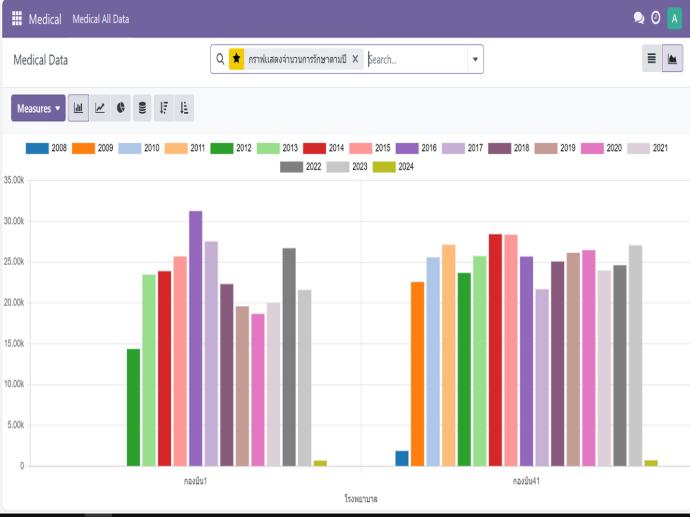Open the apps grid menu
The height and width of the screenshot is (517, 690).
click(x=16, y=19)
